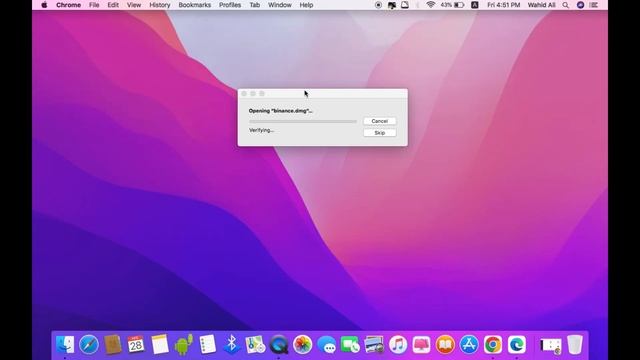
Task: Open the pink CleanMyMac icon
Action: coord(421,344)
